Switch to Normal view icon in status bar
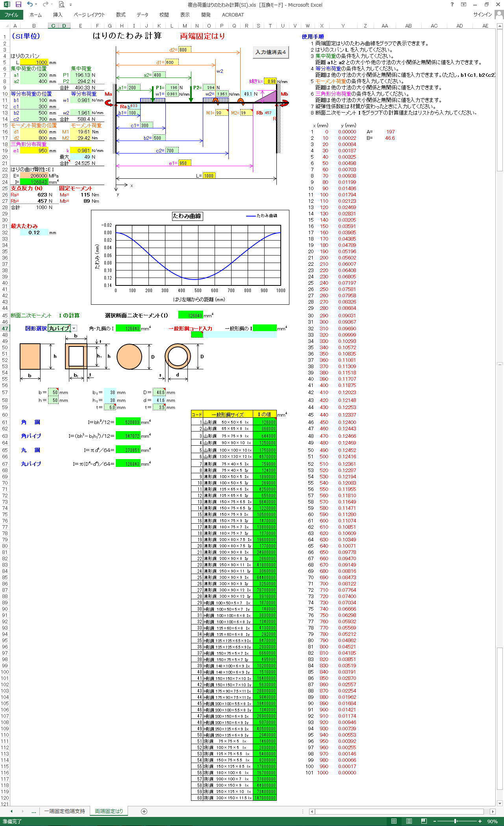 [394, 821]
